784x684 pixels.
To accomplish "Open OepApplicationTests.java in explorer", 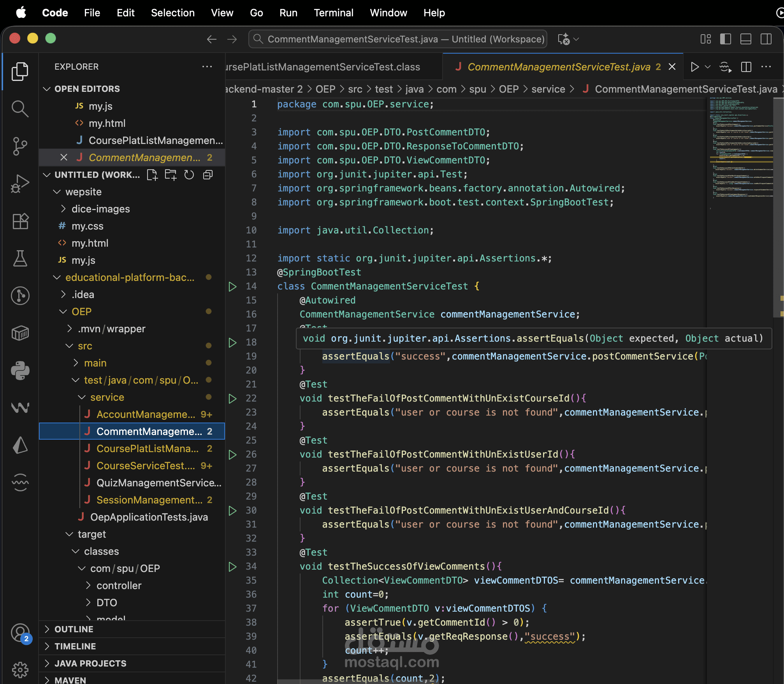I will [149, 517].
